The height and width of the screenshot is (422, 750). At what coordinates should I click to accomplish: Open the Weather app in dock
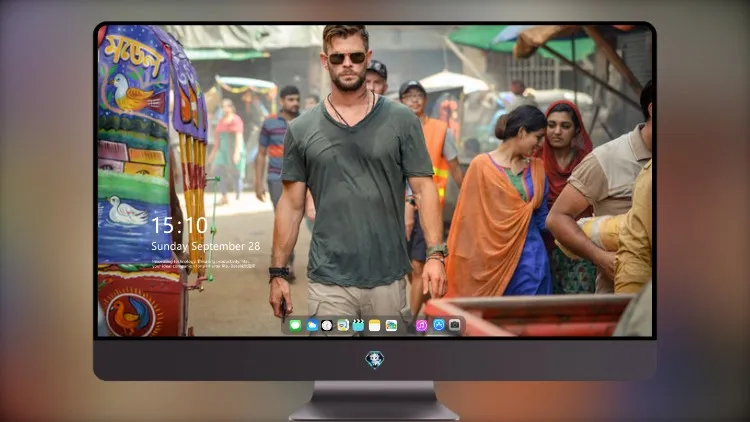coord(311,325)
